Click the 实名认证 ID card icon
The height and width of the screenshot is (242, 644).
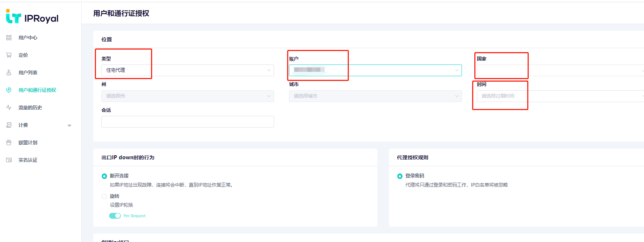[x=9, y=160]
